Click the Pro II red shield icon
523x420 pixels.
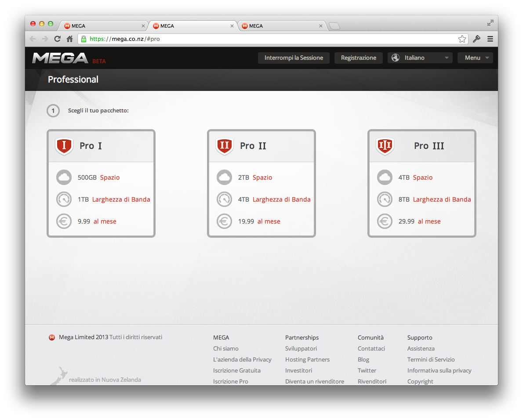coord(225,146)
